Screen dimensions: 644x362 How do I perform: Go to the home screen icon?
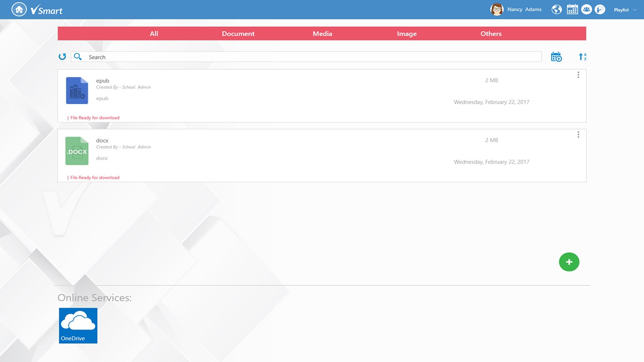(19, 9)
